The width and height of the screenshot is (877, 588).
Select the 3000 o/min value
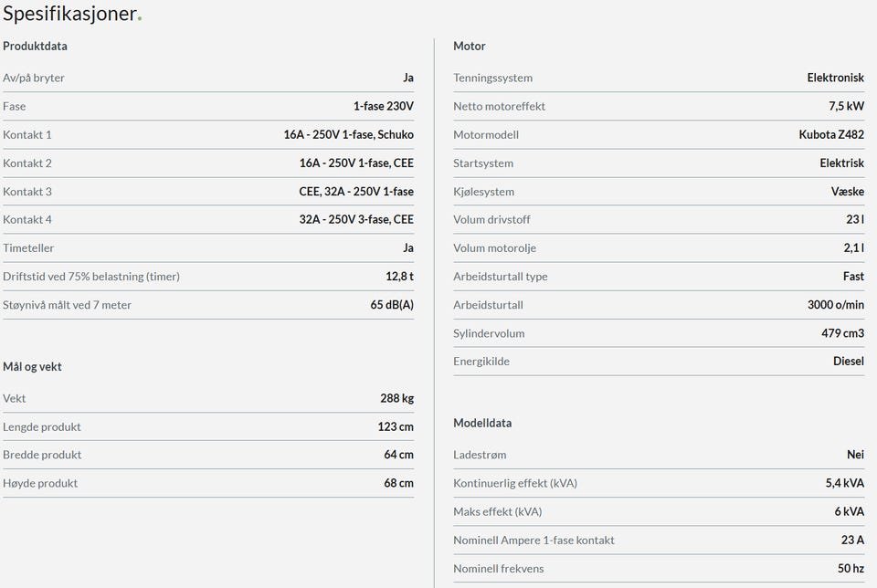click(829, 304)
